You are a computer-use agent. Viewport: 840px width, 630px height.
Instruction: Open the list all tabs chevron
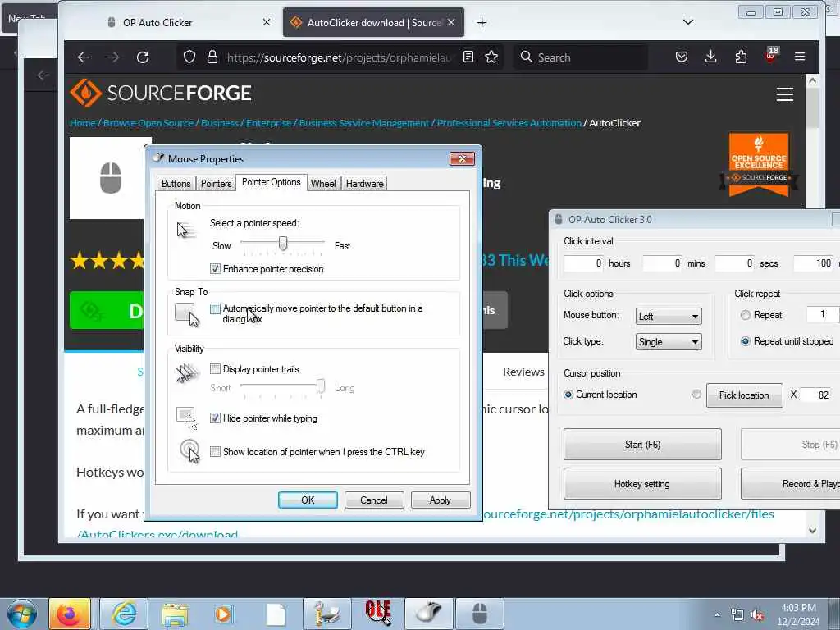[688, 22]
